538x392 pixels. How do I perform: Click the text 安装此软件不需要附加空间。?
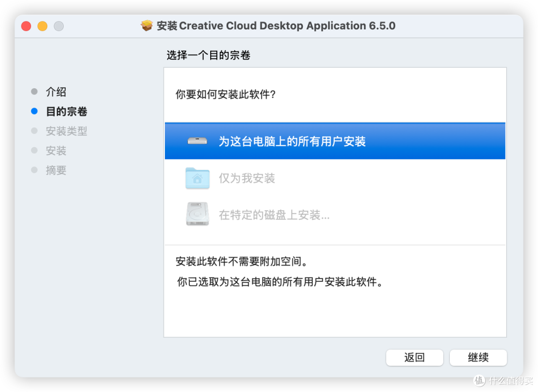(242, 261)
